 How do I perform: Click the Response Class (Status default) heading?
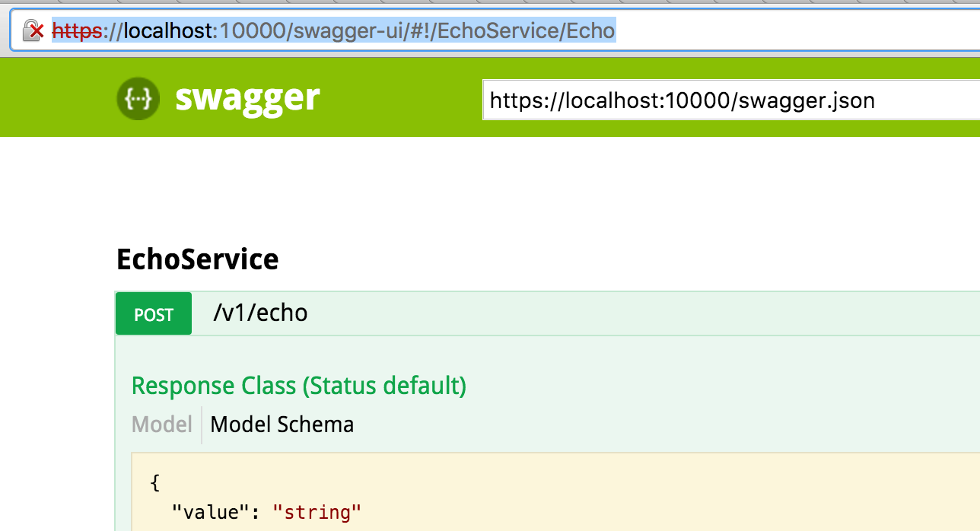[298, 385]
